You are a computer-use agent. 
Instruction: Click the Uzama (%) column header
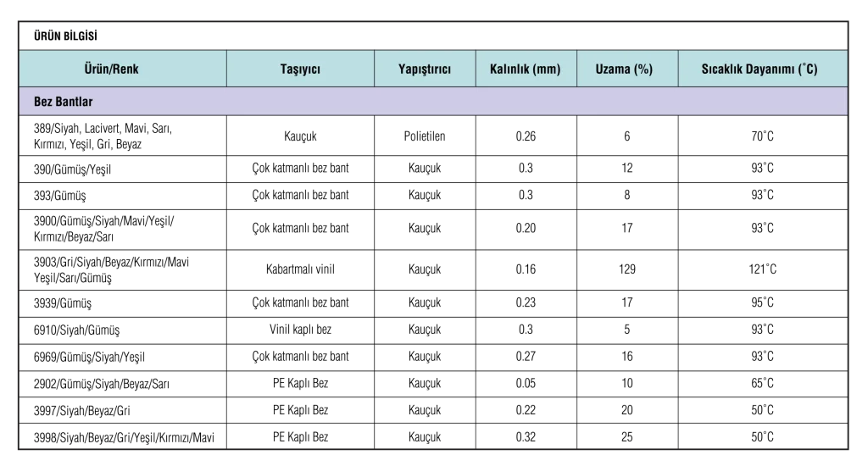tap(627, 69)
